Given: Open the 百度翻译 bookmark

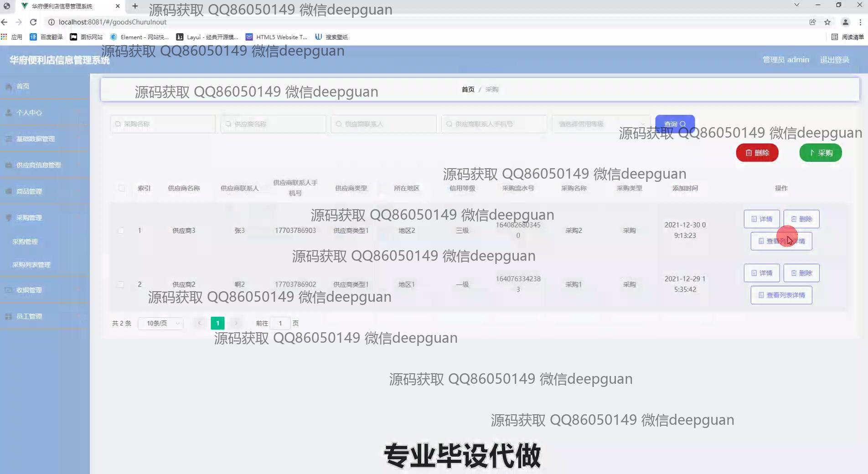Looking at the screenshot, I should click(46, 37).
